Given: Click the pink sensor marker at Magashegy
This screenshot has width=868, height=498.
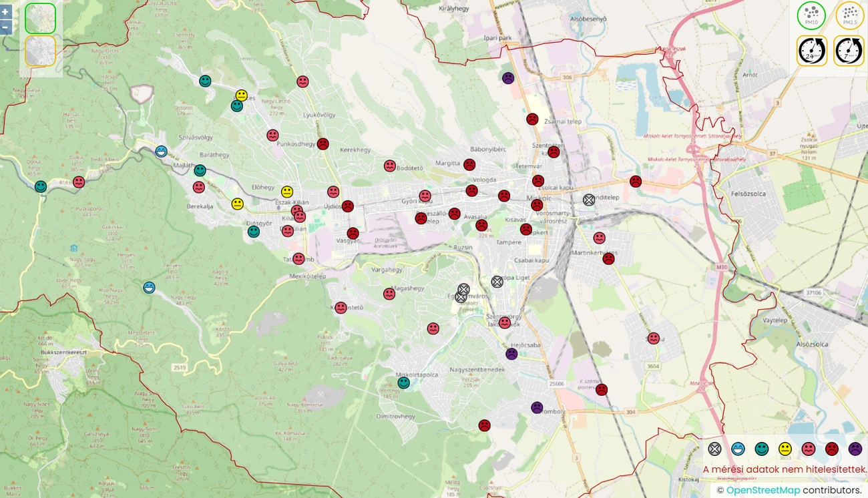Looking at the screenshot, I should pyautogui.click(x=389, y=294).
